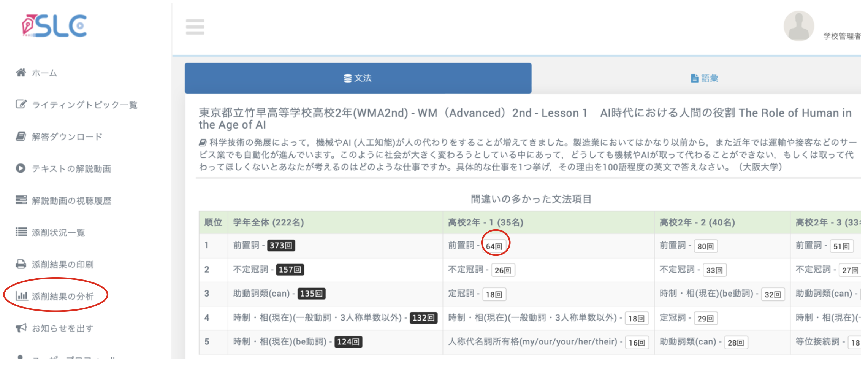This screenshot has width=868, height=365.
Task: Click the user avatar picture
Action: [x=798, y=26]
